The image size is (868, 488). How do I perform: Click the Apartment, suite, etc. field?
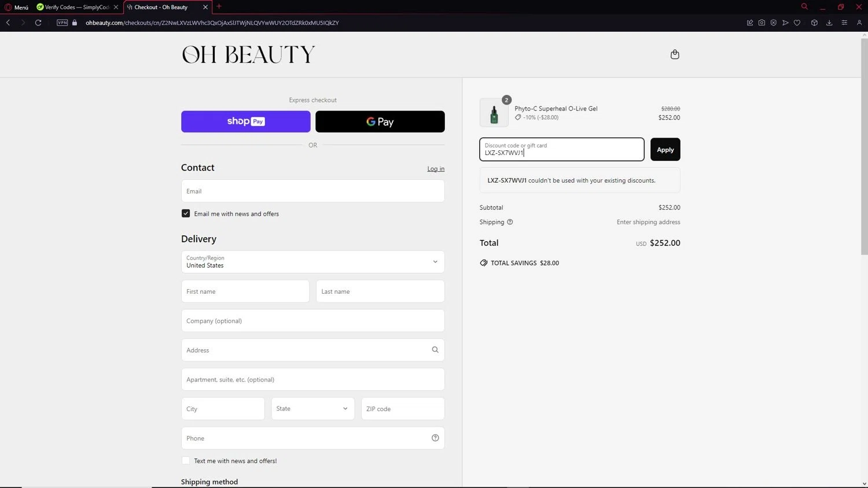pyautogui.click(x=313, y=379)
